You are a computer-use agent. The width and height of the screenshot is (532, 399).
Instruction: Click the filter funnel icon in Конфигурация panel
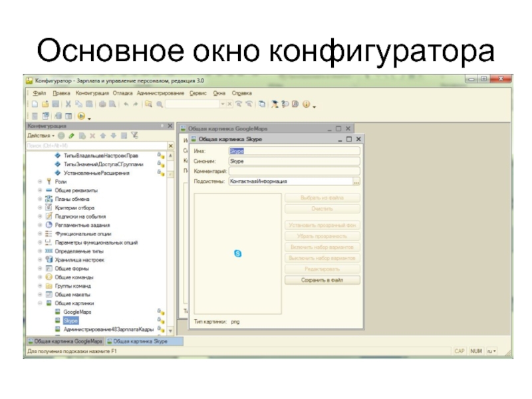(134, 135)
